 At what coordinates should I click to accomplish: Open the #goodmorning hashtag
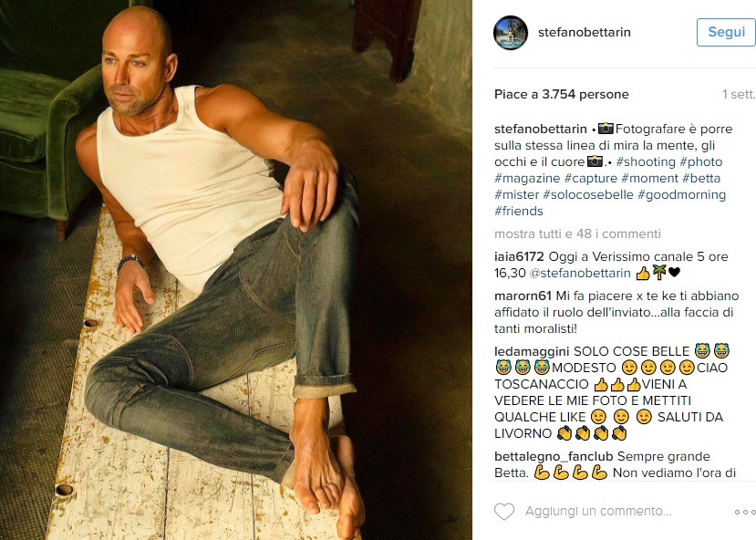[682, 195]
